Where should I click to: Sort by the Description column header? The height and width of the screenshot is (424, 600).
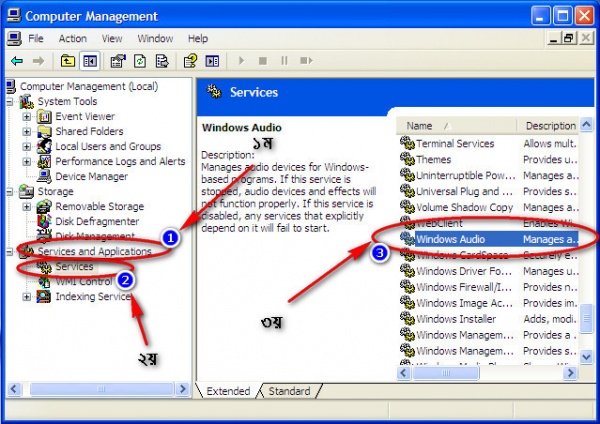coord(548,126)
